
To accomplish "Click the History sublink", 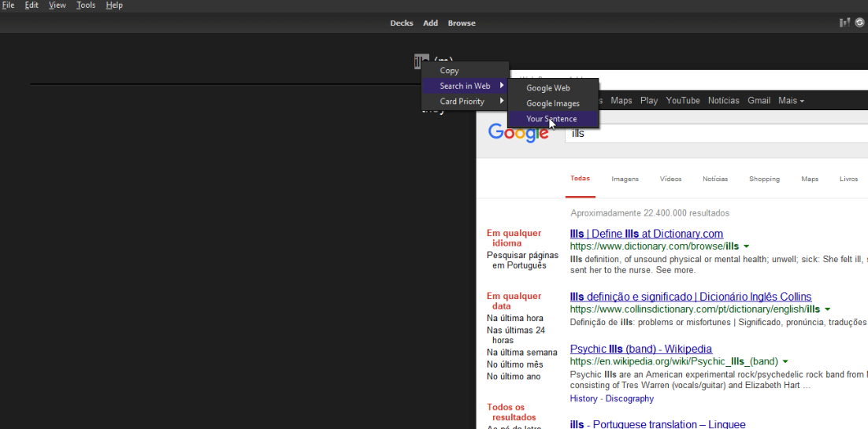I will coord(584,398).
